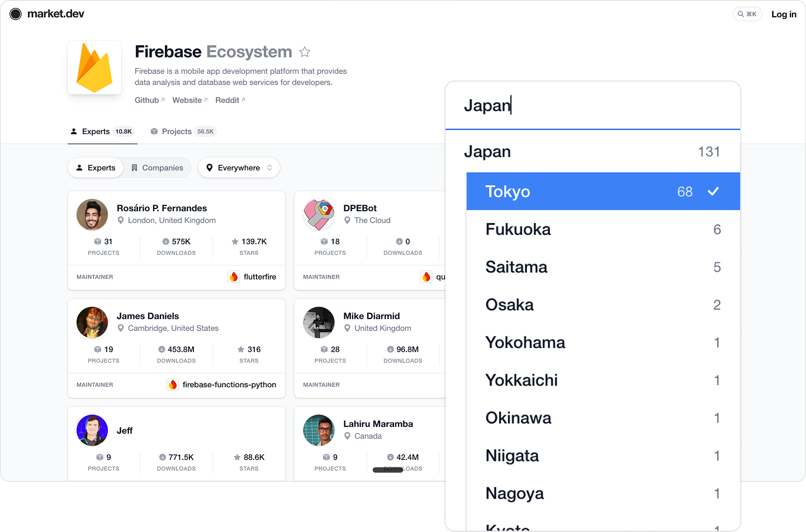The width and height of the screenshot is (806, 532).
Task: Open DPEBot profile avatar
Action: click(319, 215)
